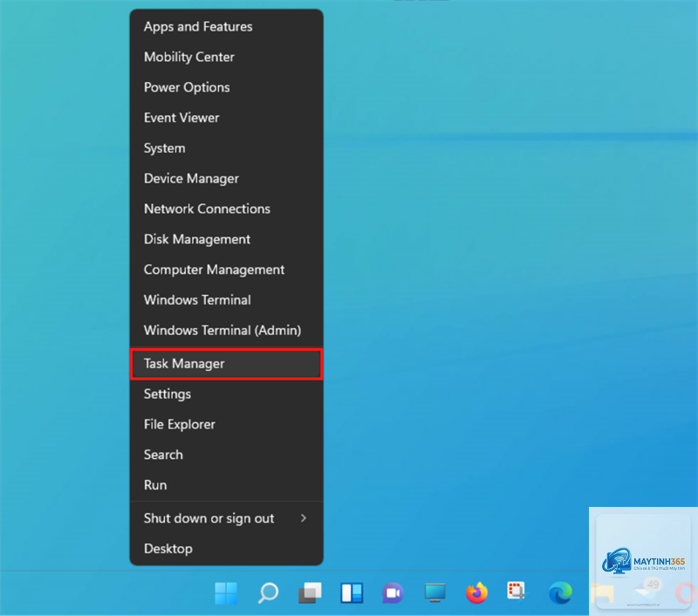
Task: Open the Widgets panel icon
Action: coord(352,592)
